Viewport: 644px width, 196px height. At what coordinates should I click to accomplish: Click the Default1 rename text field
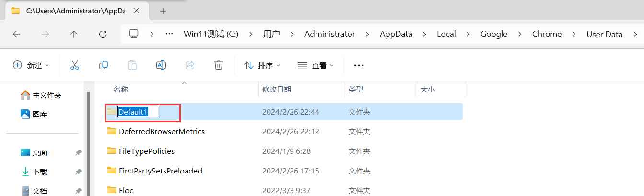click(x=138, y=112)
